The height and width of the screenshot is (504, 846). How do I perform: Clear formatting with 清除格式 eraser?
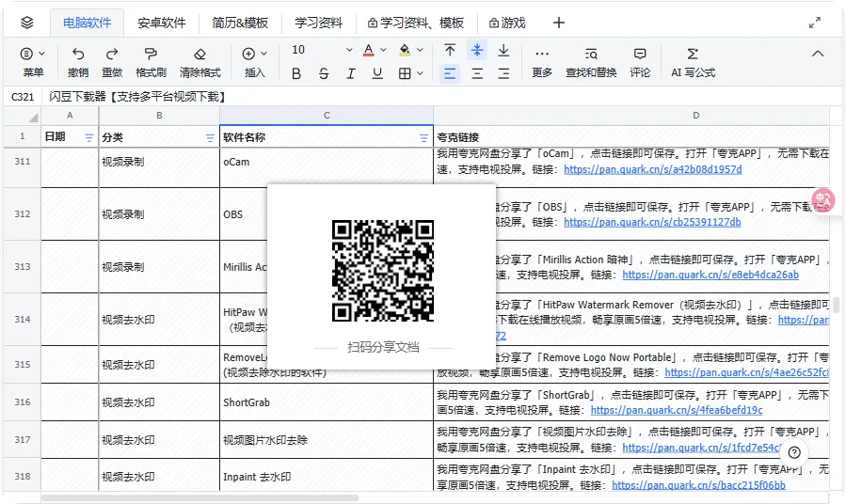point(200,54)
